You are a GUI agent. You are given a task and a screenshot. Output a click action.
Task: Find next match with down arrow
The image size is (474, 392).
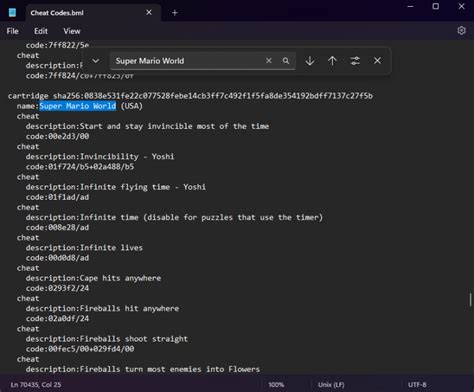click(x=310, y=61)
